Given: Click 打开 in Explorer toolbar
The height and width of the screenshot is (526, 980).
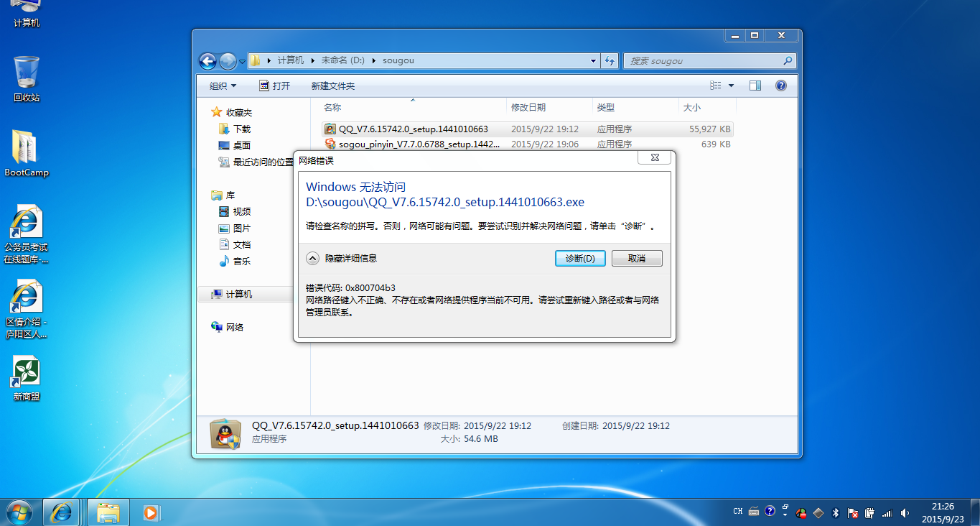Looking at the screenshot, I should coord(274,86).
